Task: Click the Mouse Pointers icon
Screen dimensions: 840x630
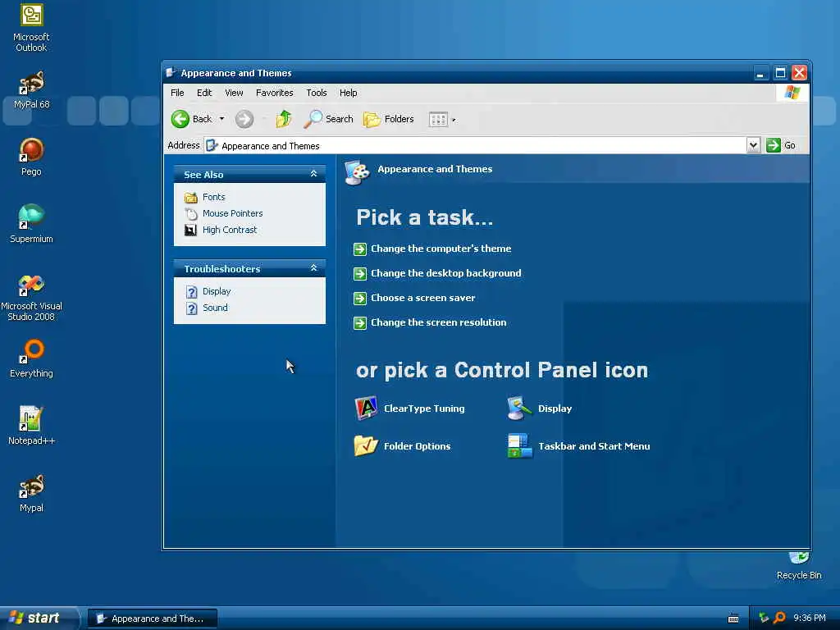Action: pyautogui.click(x=190, y=214)
